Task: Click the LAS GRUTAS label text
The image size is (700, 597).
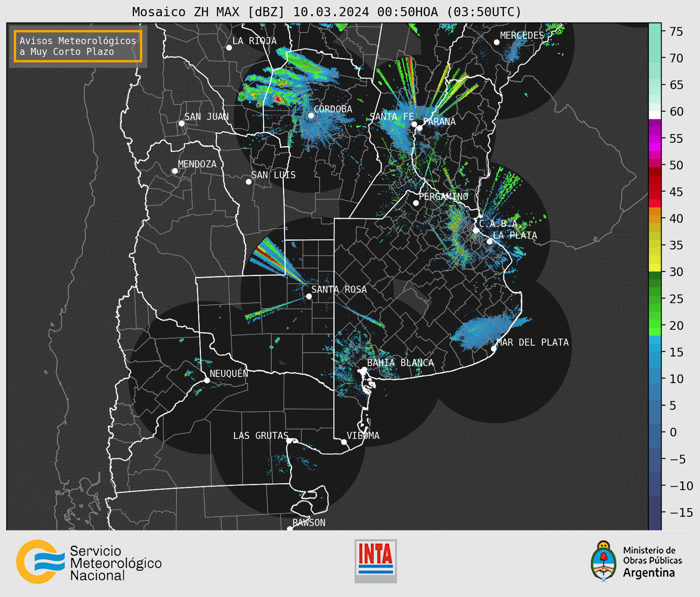Action: pyautogui.click(x=261, y=436)
